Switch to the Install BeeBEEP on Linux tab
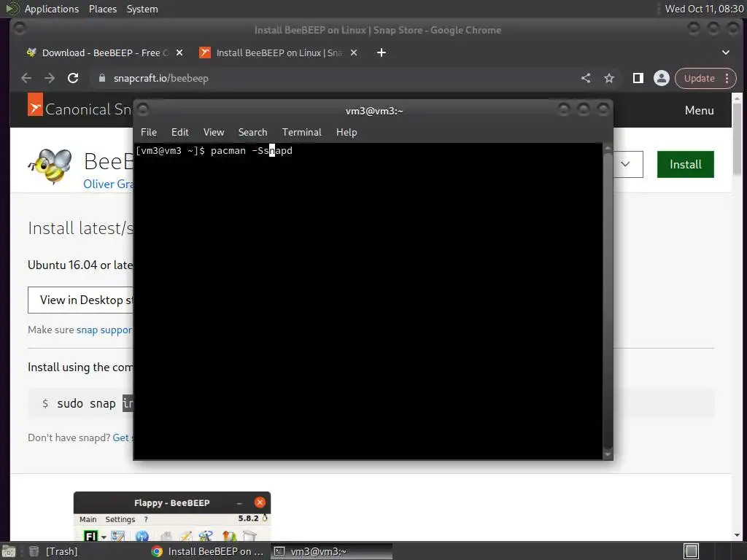Image resolution: width=747 pixels, height=560 pixels. [279, 52]
